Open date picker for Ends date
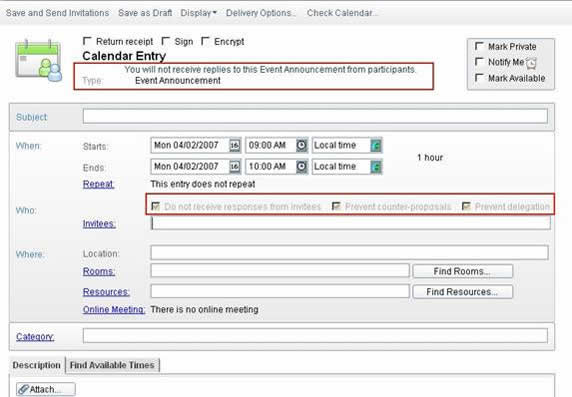 pos(234,167)
